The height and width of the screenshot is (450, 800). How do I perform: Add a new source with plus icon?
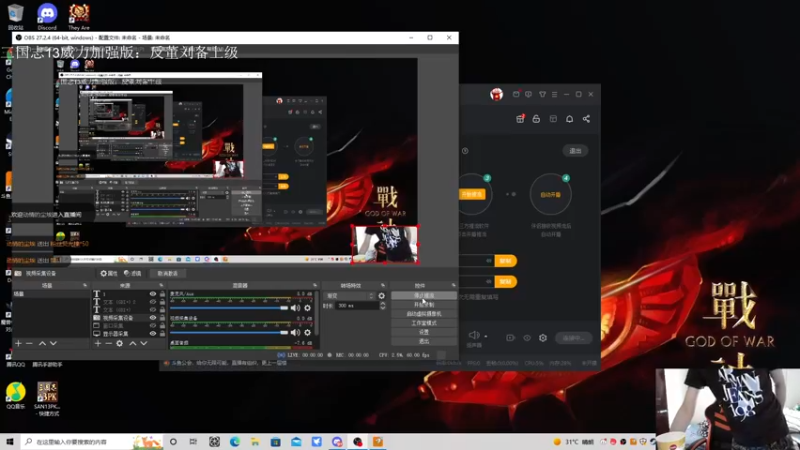97,343
